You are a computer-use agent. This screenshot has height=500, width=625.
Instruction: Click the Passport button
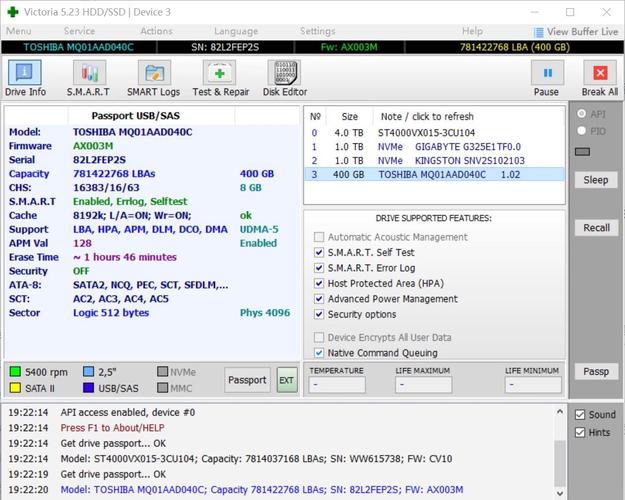(x=247, y=379)
